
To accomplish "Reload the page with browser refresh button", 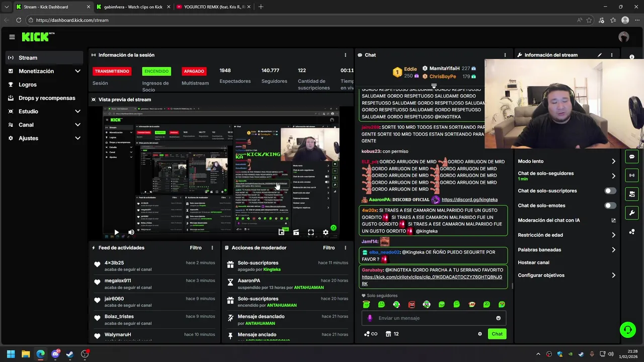I will pos(19,20).
